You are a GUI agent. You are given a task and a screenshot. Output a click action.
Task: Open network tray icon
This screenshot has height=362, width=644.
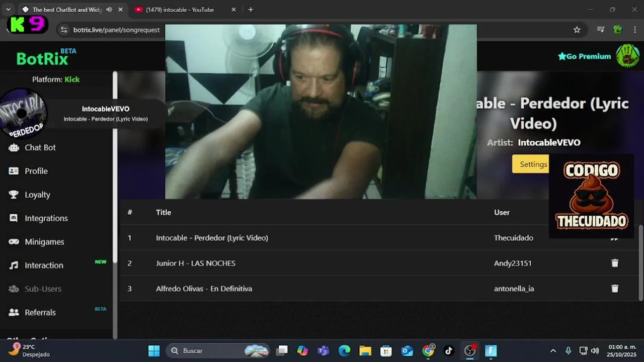pos(583,350)
